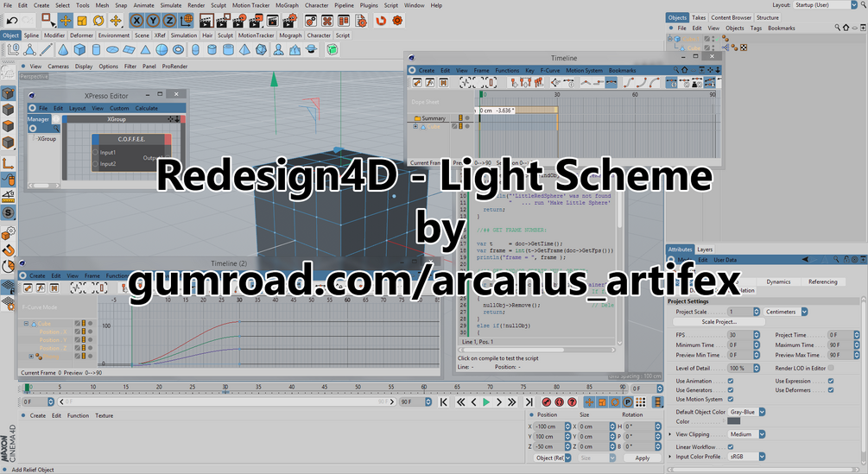Toggle Use Animation checkbox
This screenshot has height=474, width=868.
(x=731, y=381)
